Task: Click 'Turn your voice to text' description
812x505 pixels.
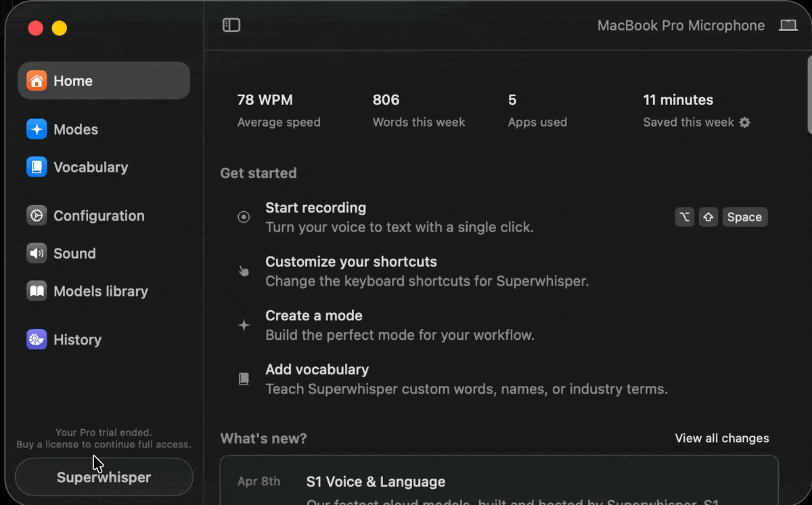Action: click(x=399, y=227)
